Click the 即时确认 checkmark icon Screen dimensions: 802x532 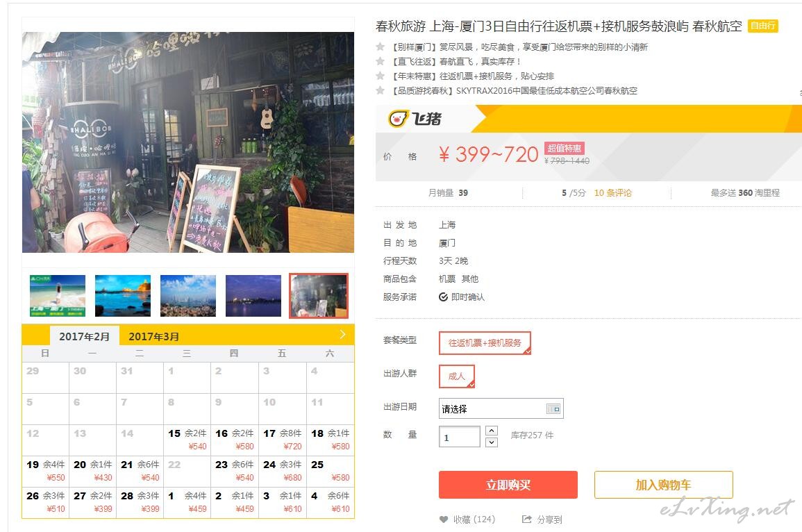(x=444, y=297)
